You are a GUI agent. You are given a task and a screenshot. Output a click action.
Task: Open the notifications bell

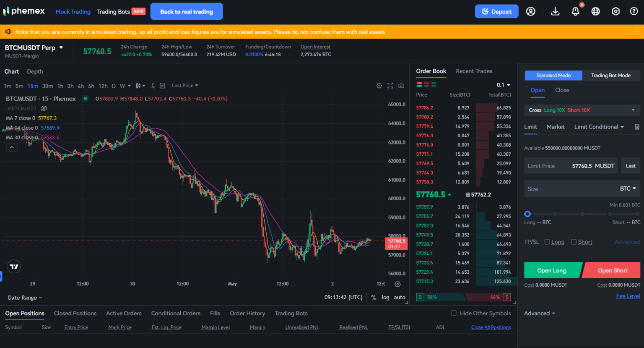click(x=575, y=11)
